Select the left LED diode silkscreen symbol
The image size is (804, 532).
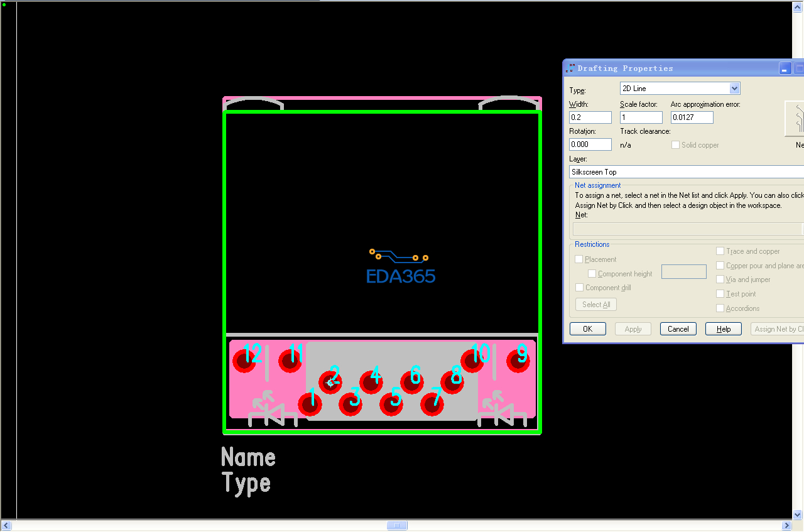coord(274,409)
